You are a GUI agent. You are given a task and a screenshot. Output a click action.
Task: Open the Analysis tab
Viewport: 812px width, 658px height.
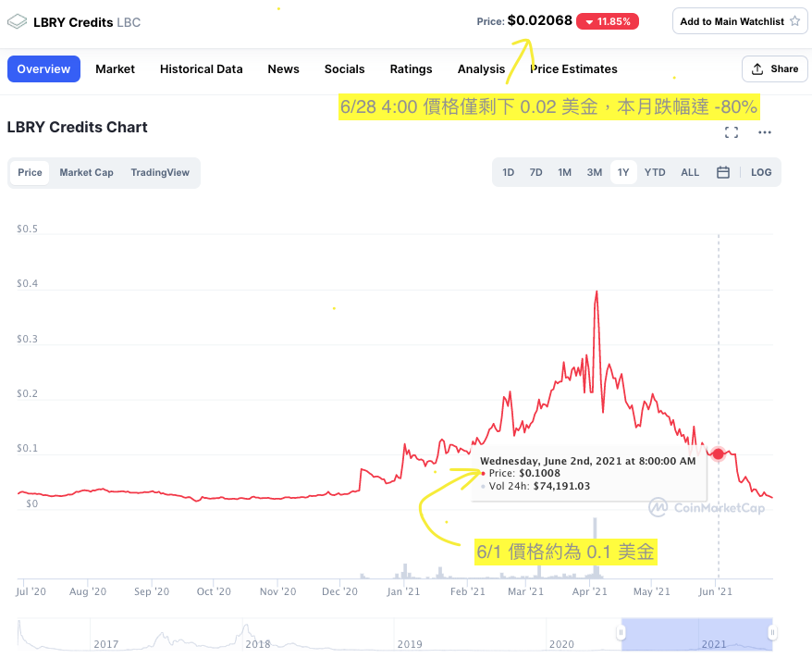(x=481, y=68)
